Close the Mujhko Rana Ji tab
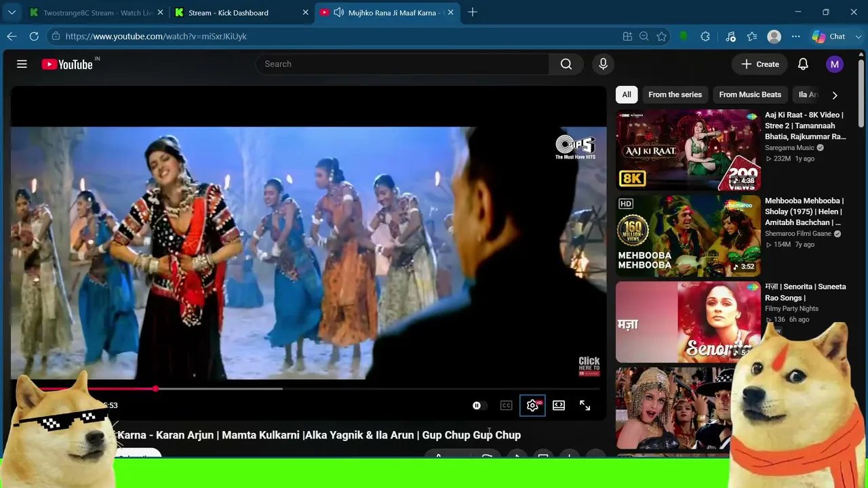868x488 pixels. [452, 12]
